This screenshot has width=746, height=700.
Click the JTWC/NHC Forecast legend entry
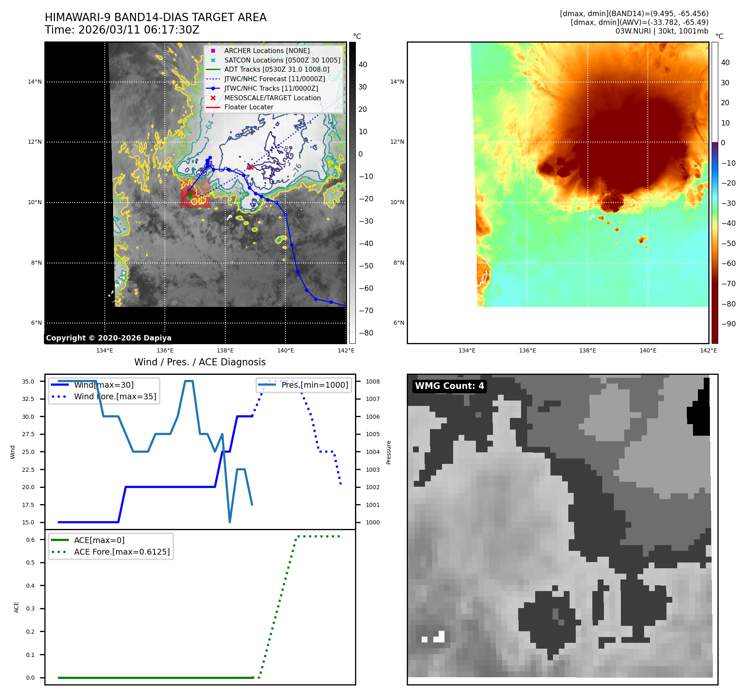(274, 79)
